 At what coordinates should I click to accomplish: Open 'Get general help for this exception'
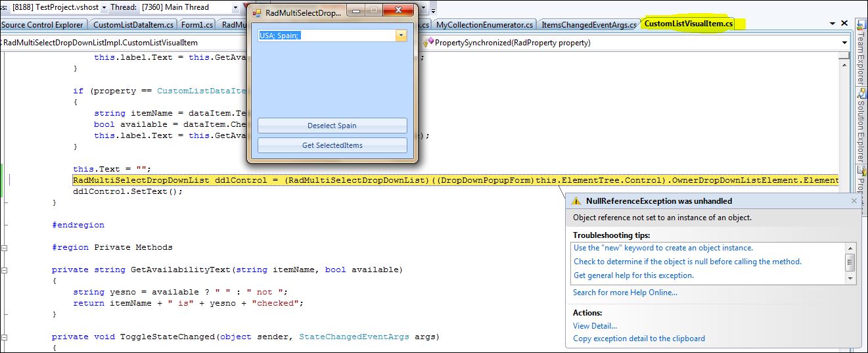point(633,275)
